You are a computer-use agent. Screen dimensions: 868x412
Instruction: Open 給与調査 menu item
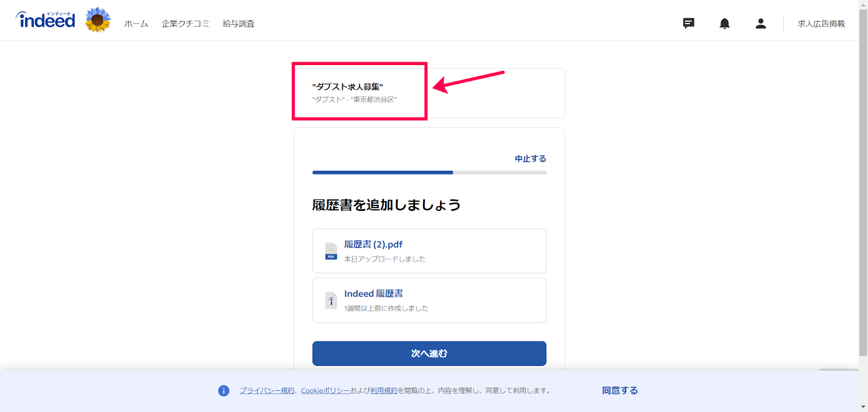(x=239, y=24)
